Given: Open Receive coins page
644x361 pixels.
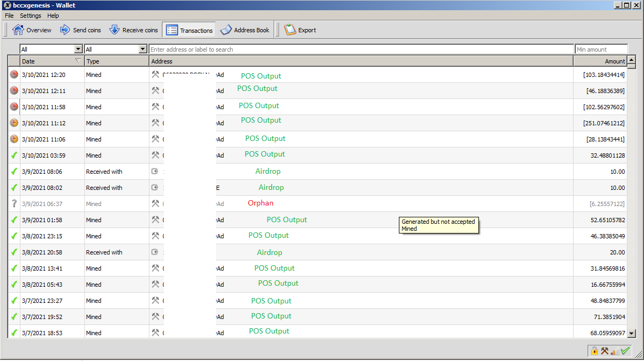Looking at the screenshot, I should 133,30.
